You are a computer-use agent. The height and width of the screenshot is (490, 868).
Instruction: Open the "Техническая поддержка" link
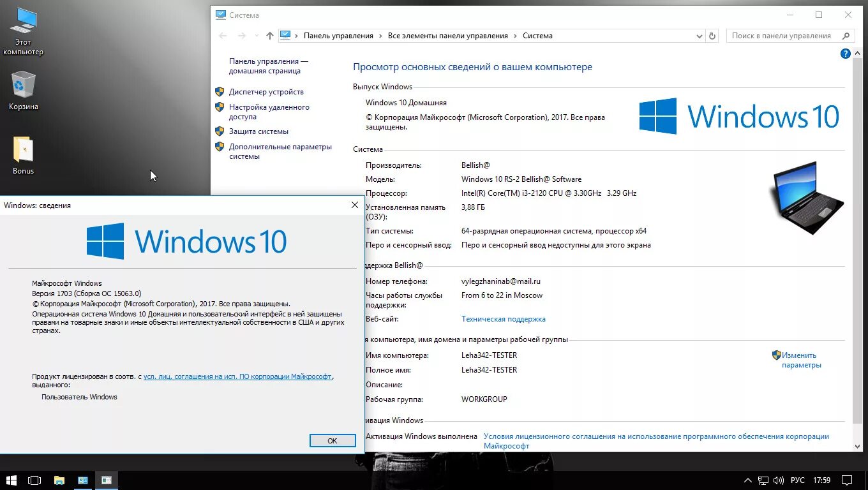[x=504, y=318]
